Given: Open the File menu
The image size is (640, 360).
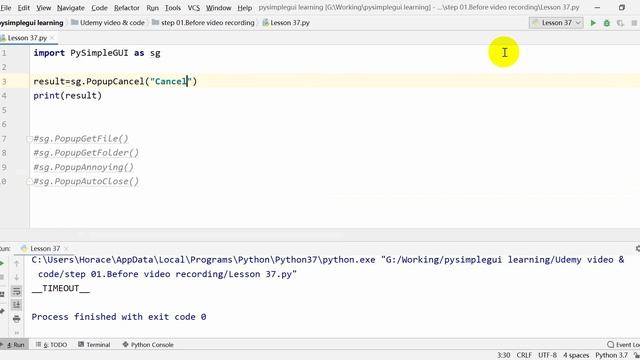Looking at the screenshot, I should (6, 8).
